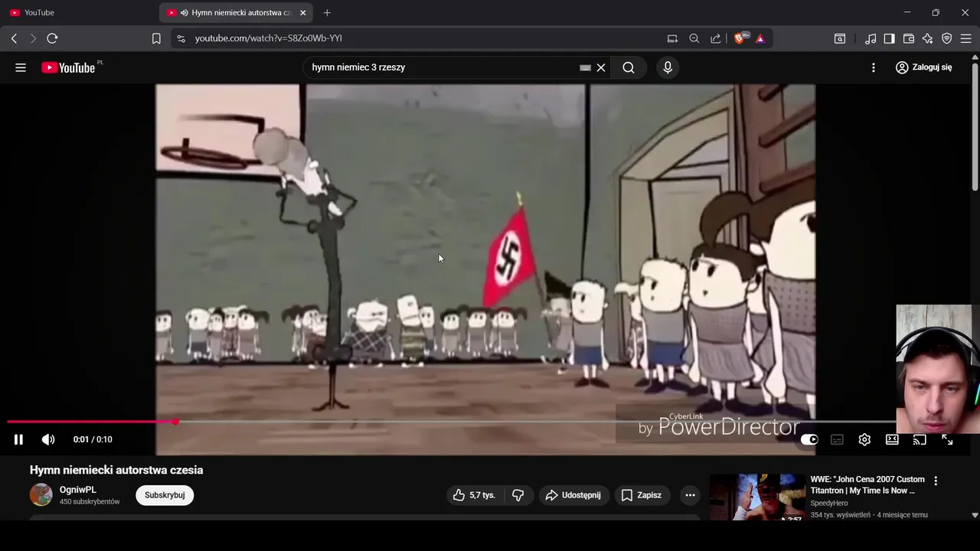980x551 pixels.
Task: Go forward in browser history
Action: coord(33,38)
